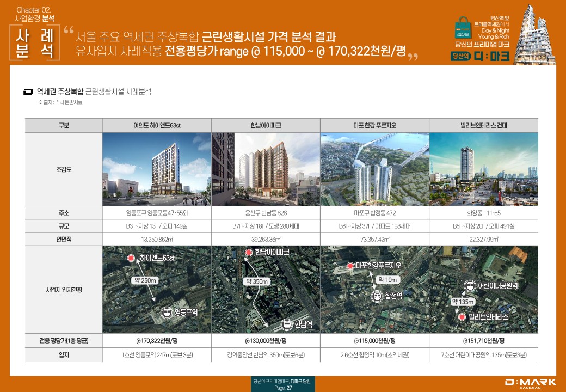Viewport: 566px width, 392px height.
Task: Click the 전용 평당가(1층 평균) row label
Action: 64,341
